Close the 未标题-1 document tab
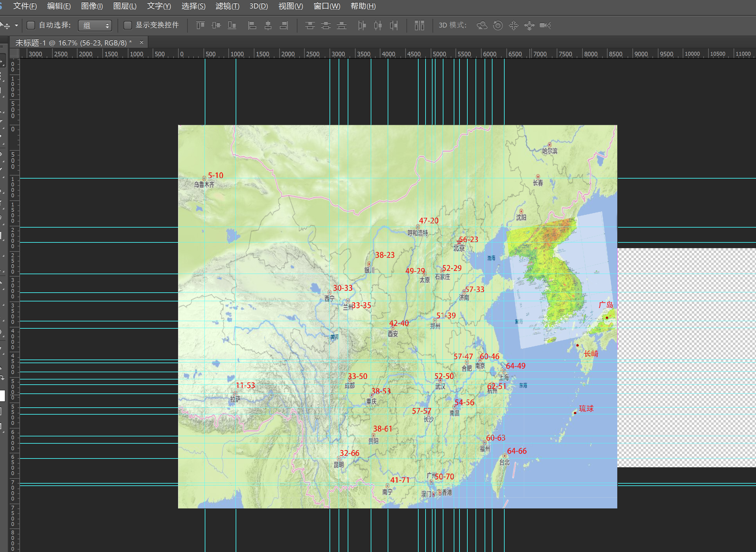The image size is (756, 552). (x=141, y=42)
